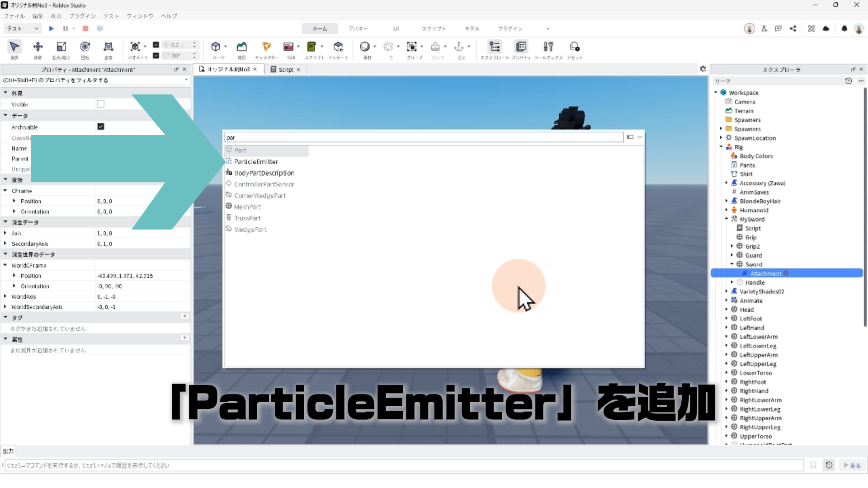Enable the Visible property checkbox
868x488 pixels.
(101, 104)
